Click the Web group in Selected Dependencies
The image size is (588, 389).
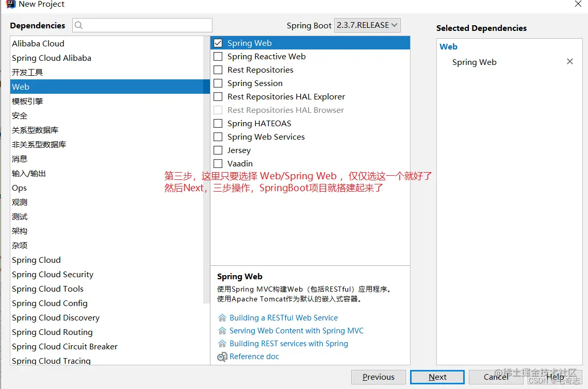click(449, 47)
